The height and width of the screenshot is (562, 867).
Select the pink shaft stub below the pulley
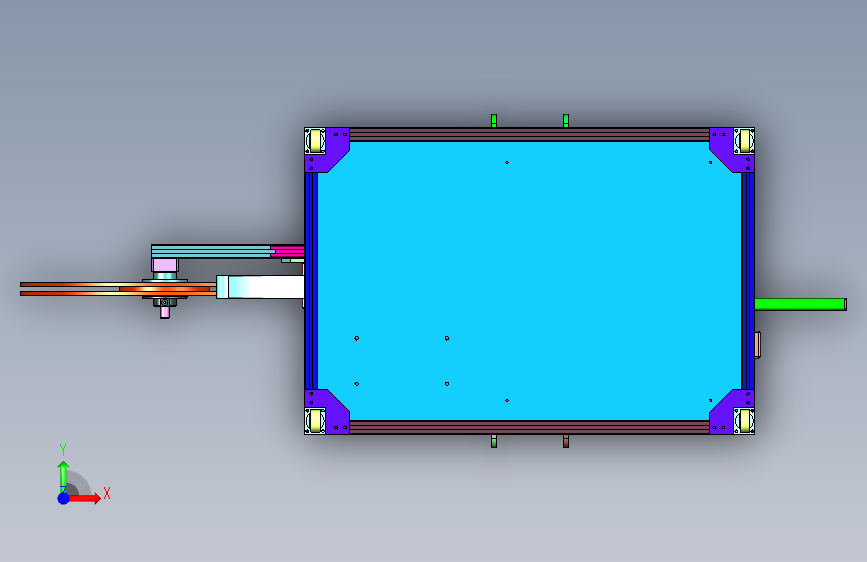tap(165, 313)
